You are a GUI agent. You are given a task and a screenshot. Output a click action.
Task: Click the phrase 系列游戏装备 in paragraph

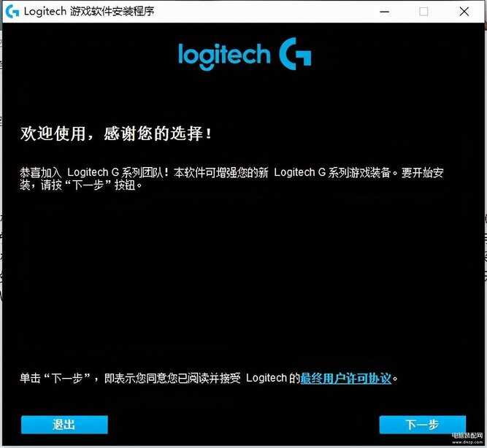[x=359, y=173]
